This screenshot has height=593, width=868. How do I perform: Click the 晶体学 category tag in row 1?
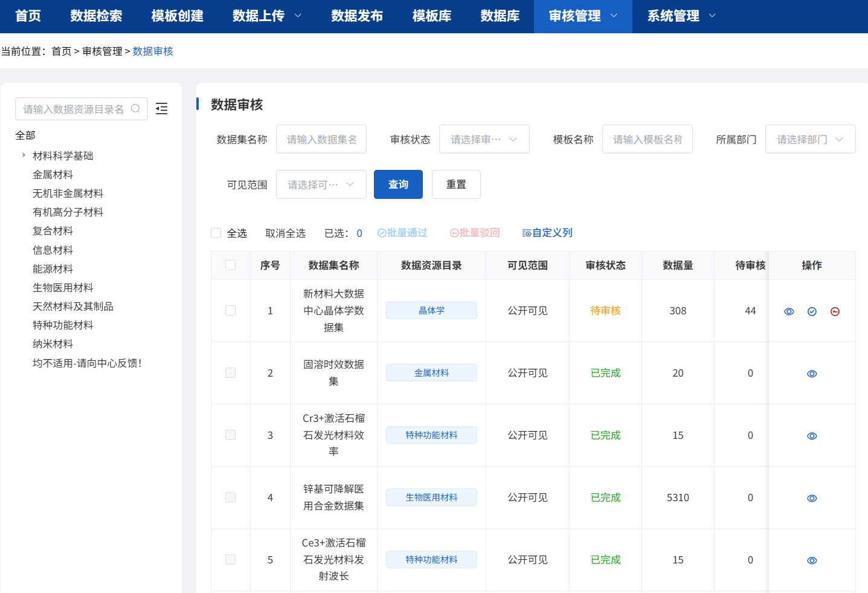tap(431, 310)
